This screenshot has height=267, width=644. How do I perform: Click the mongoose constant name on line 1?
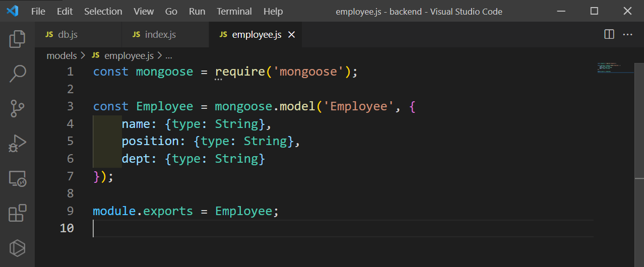coord(165,72)
